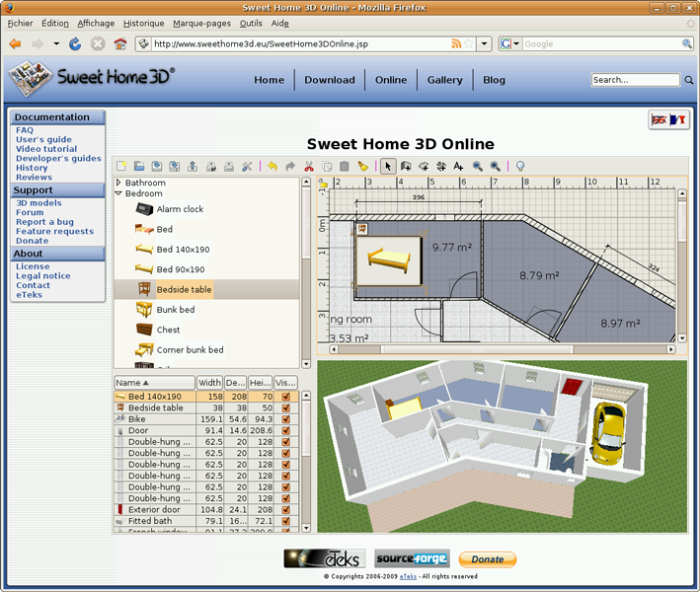Uncheck visibility for Bed 140x190
The height and width of the screenshot is (592, 700).
pyautogui.click(x=285, y=397)
